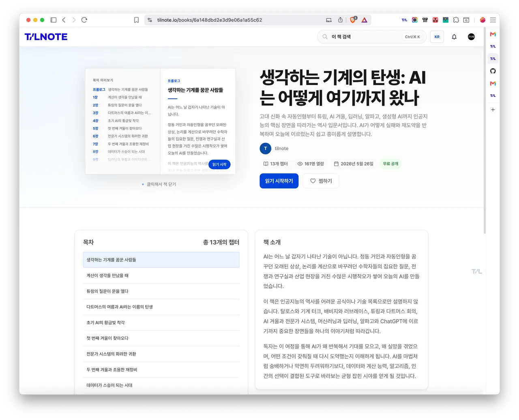Open chapter '데이터가 스승이 되는 시대'
519x420 pixels.
point(161,385)
